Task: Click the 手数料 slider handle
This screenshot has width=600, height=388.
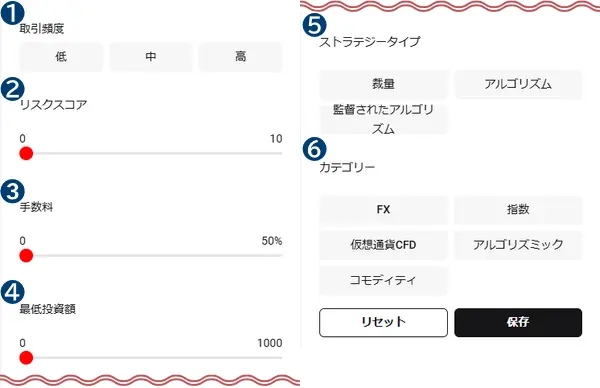Action: (x=26, y=256)
